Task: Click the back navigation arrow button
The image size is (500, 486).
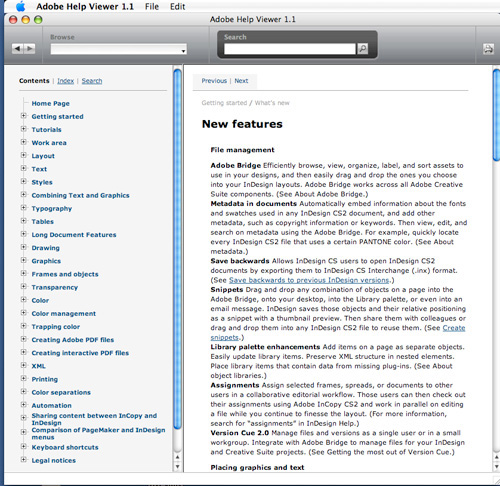Action: click(18, 49)
